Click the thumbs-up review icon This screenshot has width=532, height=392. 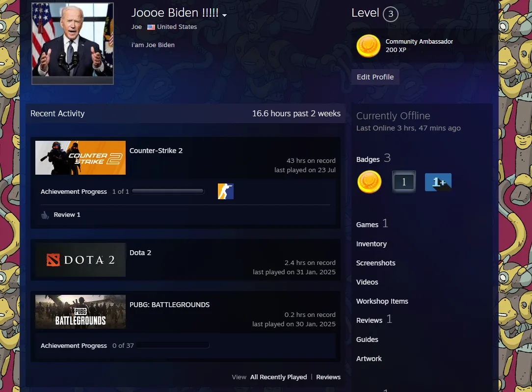point(45,215)
